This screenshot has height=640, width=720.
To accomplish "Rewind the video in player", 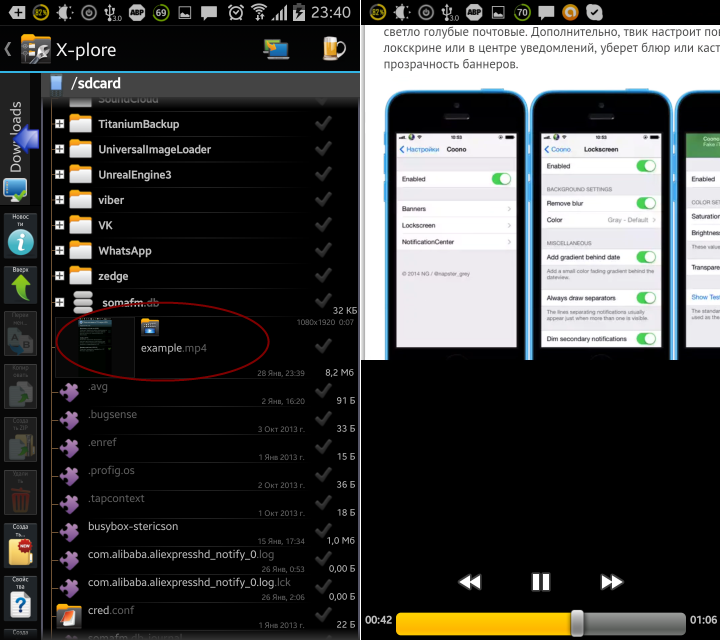I will click(470, 582).
